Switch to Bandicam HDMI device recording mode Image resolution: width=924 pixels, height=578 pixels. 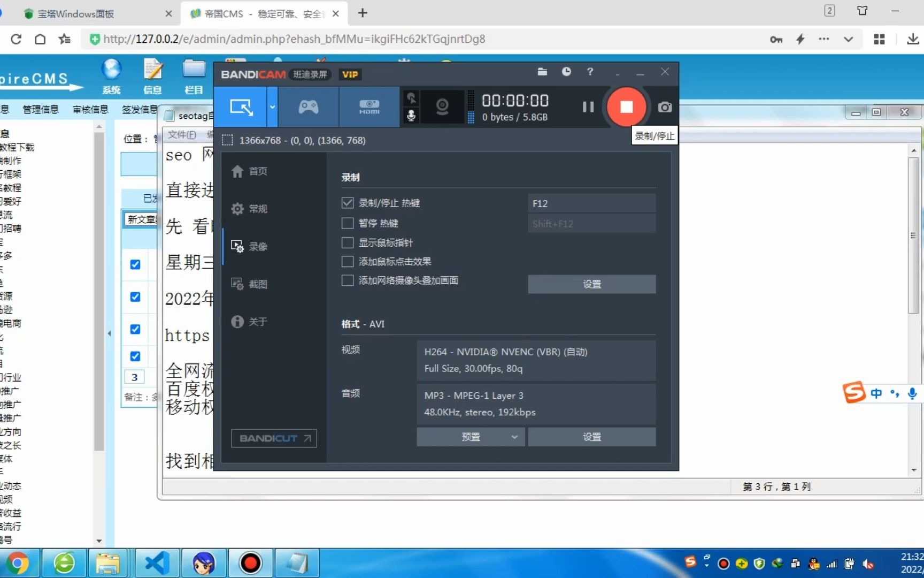point(369,107)
